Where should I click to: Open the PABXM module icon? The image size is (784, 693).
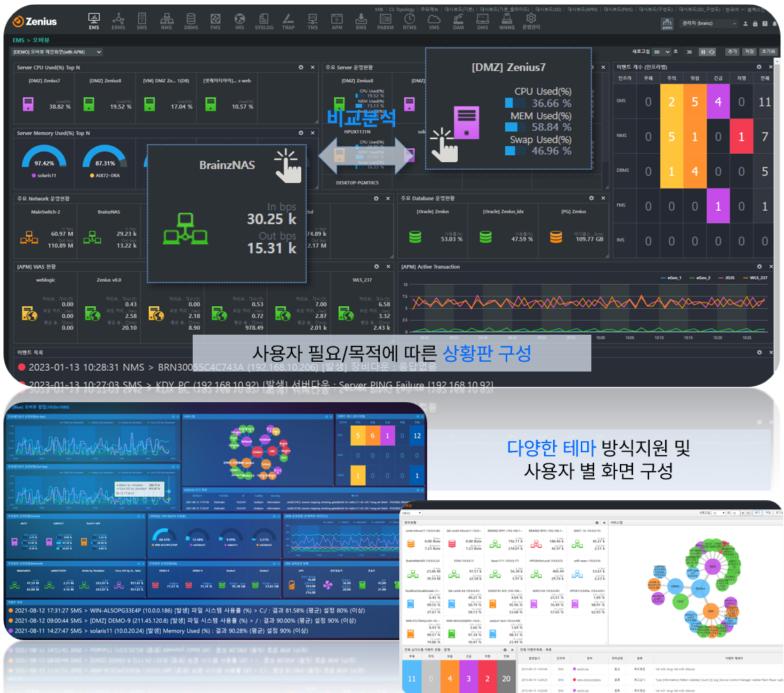[385, 22]
